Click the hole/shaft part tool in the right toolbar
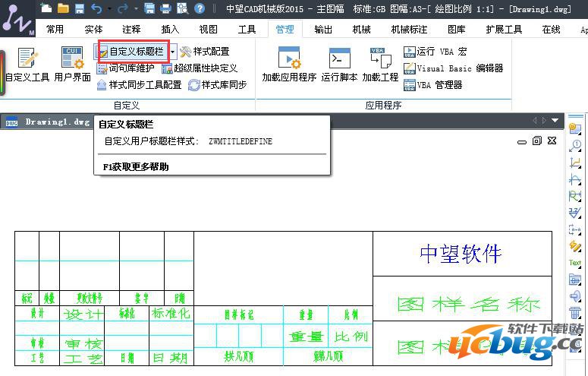The image size is (588, 376). 574,296
